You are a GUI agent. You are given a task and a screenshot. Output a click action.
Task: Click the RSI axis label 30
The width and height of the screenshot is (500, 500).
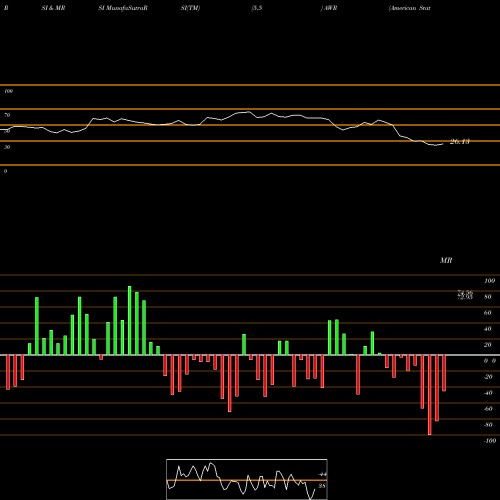click(x=7, y=147)
